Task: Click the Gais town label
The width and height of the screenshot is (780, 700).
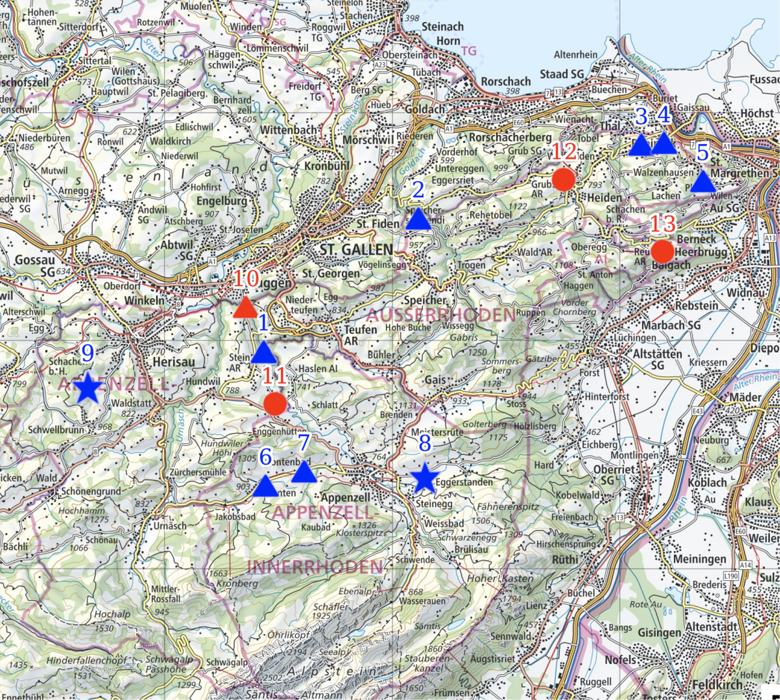Action: tap(435, 380)
